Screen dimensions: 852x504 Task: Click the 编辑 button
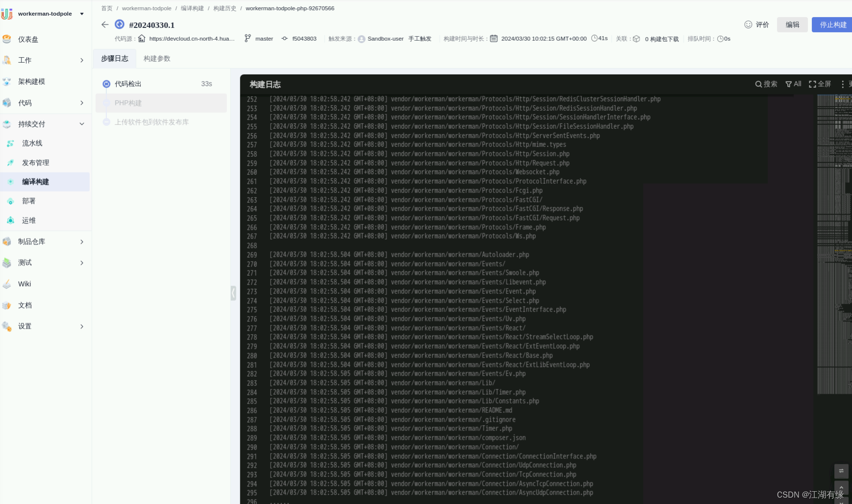click(x=792, y=24)
